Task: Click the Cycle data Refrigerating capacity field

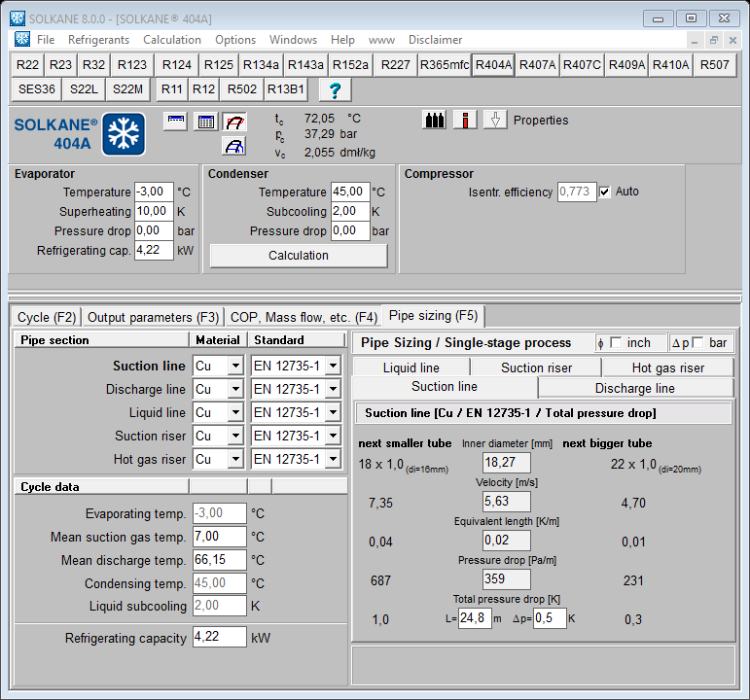Action: [x=220, y=637]
